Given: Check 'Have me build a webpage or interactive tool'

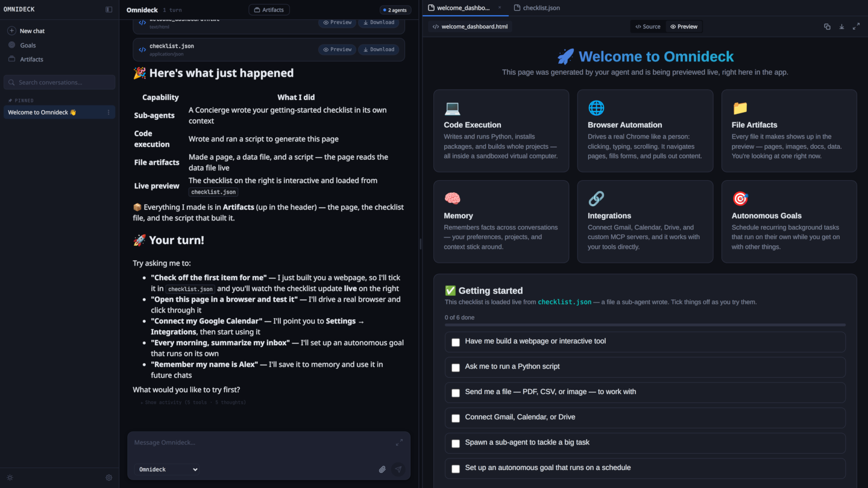Looking at the screenshot, I should (456, 342).
